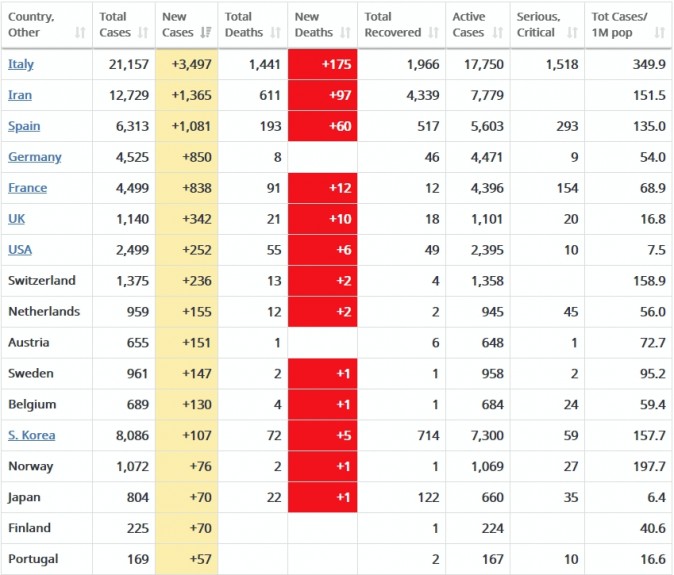
Task: Open the France country link
Action: pos(28,188)
